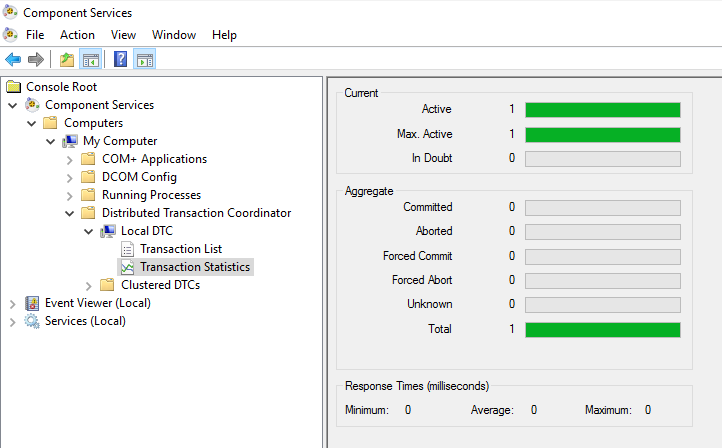Viewport: 722px width, 448px height.
Task: Toggle Show/Hide Console Tree toolbar icon
Action: (x=91, y=59)
